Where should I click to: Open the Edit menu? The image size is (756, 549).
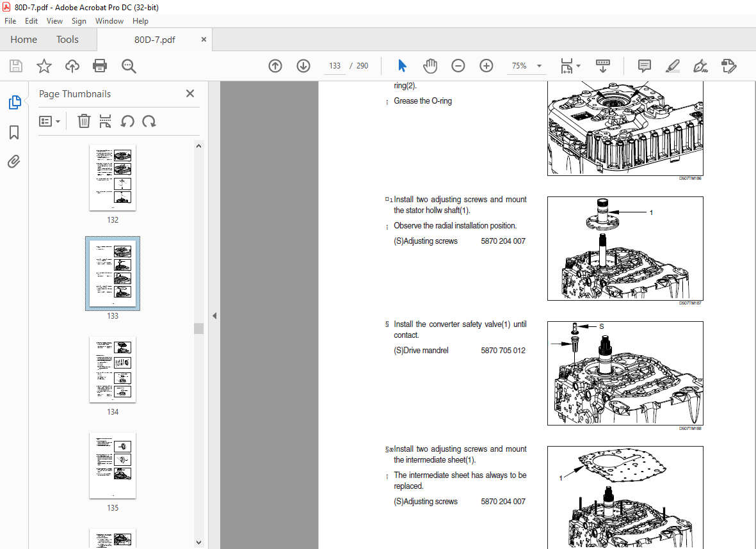[x=31, y=20]
